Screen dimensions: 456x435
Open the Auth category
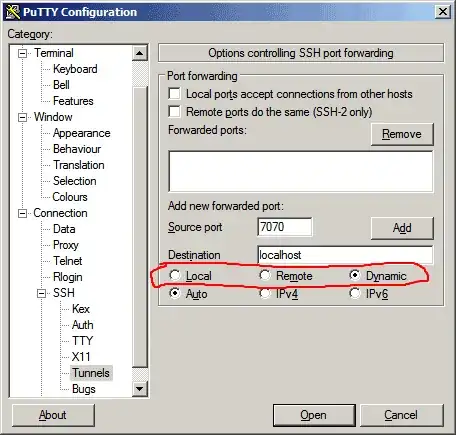tap(82, 325)
